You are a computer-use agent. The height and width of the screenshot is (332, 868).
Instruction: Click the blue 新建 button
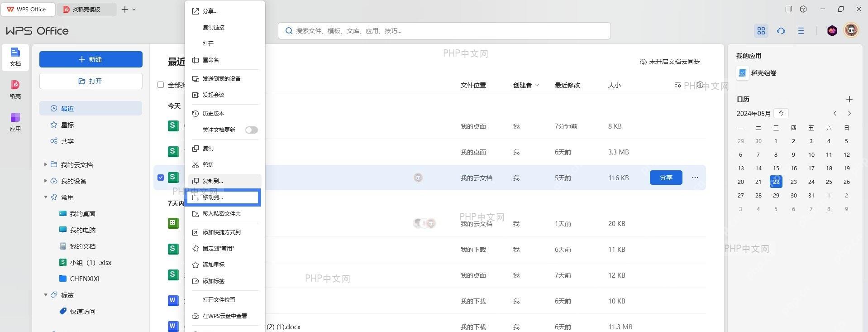tap(91, 59)
